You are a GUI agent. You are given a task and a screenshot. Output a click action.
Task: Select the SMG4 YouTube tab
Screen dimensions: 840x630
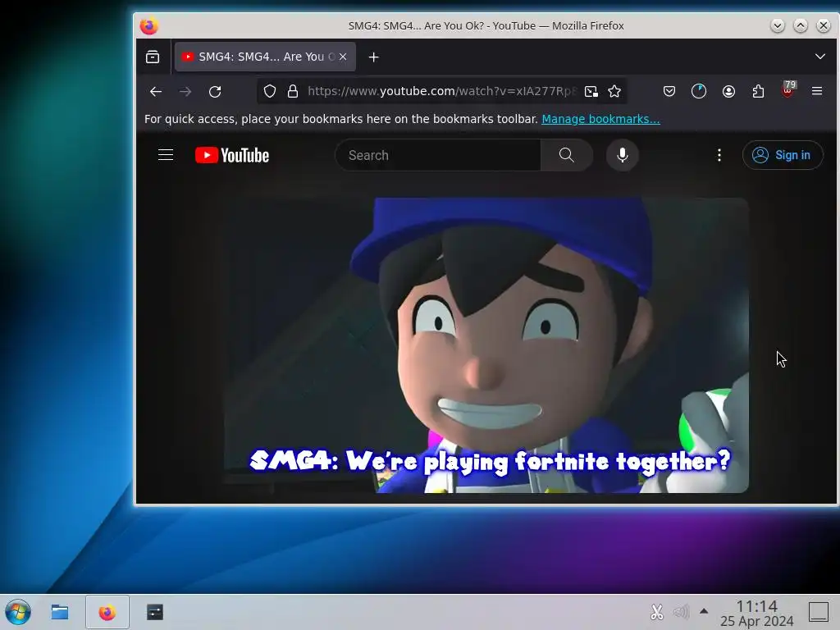(x=265, y=57)
